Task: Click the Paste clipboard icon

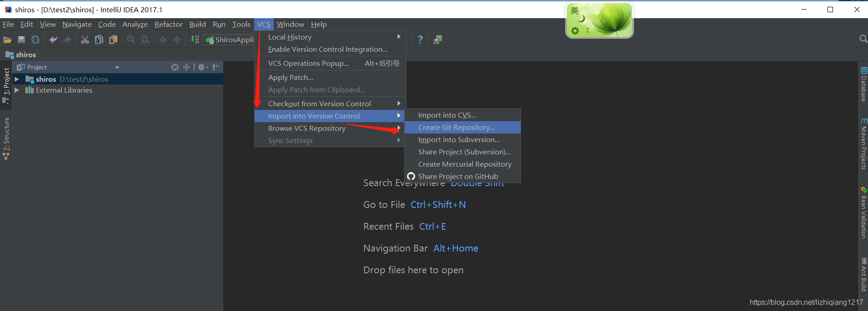Action: (x=113, y=40)
